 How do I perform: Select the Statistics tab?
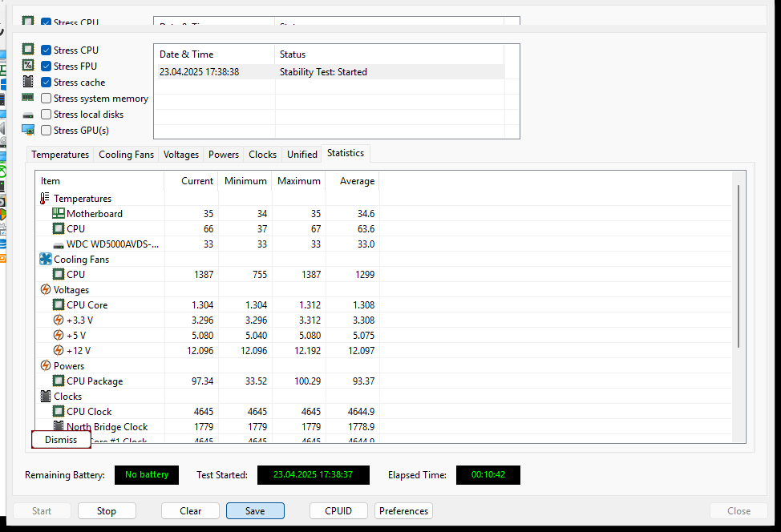click(x=346, y=153)
